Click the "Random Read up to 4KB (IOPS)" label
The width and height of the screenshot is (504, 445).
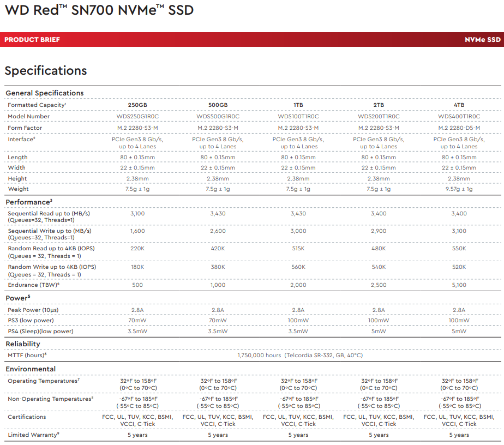click(51, 248)
